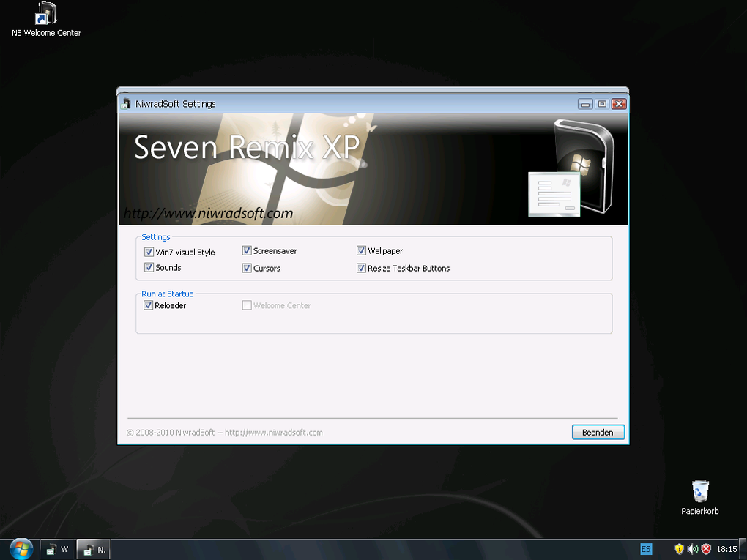Maximize the NiwradSoft Settings window
This screenshot has height=560, width=747.
602,104
